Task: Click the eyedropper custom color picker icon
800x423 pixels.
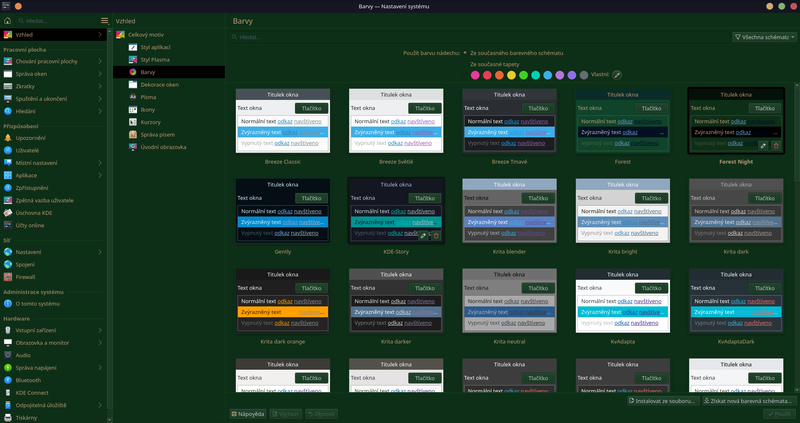Action: [x=617, y=74]
